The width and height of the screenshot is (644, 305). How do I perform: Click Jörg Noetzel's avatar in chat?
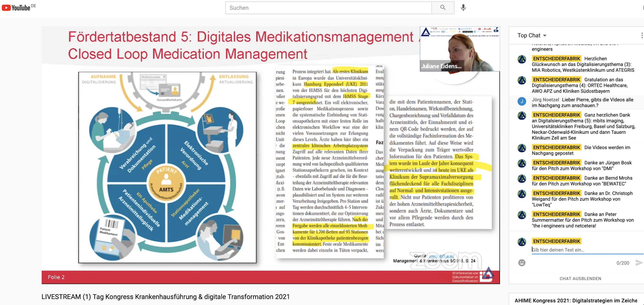pos(522,101)
